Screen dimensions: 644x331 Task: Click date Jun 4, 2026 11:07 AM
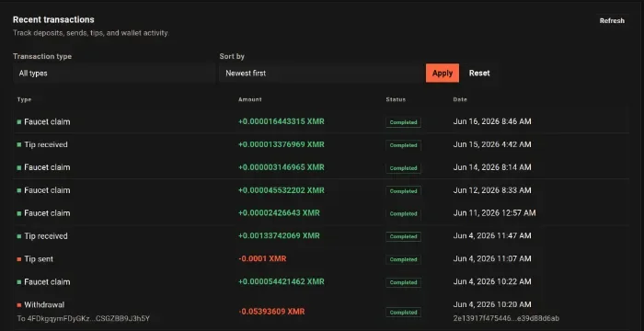(492, 258)
